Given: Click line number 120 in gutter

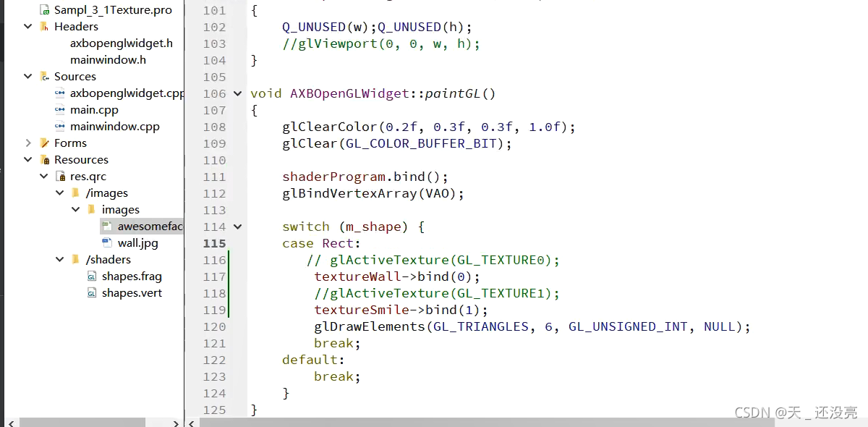Looking at the screenshot, I should coord(215,326).
